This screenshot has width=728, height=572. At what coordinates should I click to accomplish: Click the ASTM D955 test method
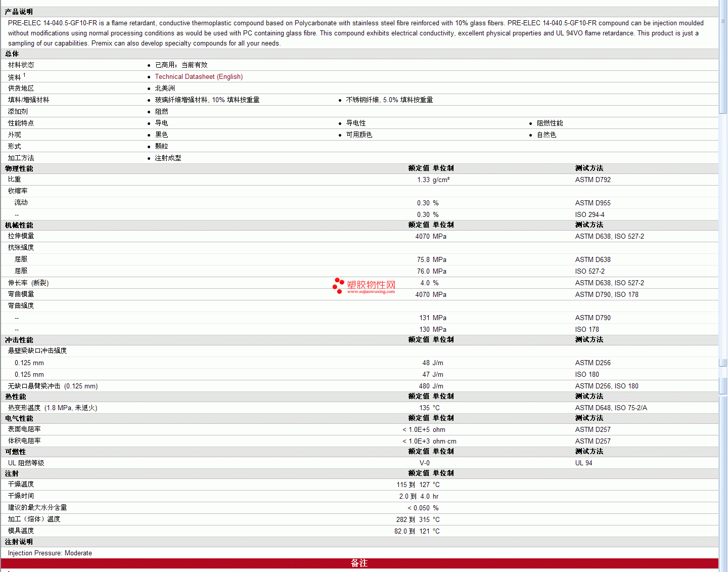point(593,203)
